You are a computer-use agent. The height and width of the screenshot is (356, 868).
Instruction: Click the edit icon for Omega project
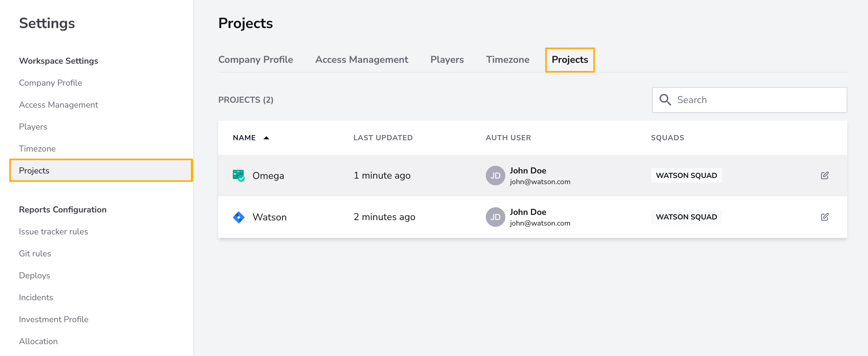tap(824, 175)
